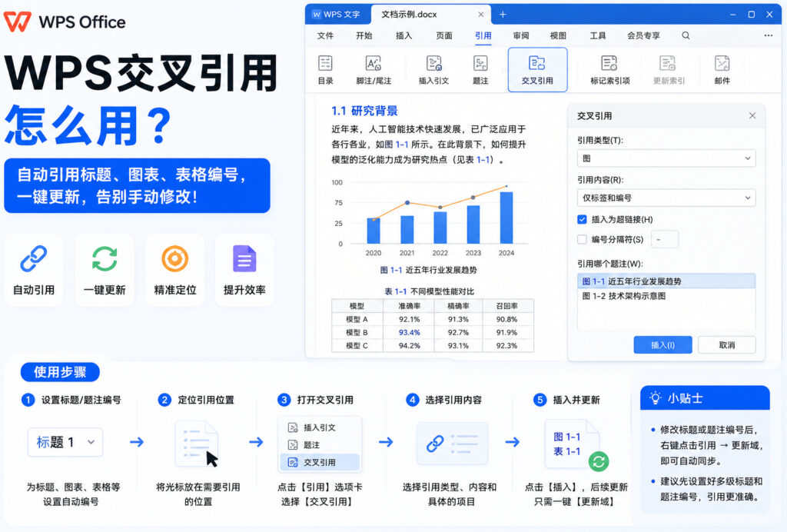This screenshot has height=532, width=787.
Task: Select 题注 in step 3 menu
Action: tap(319, 445)
